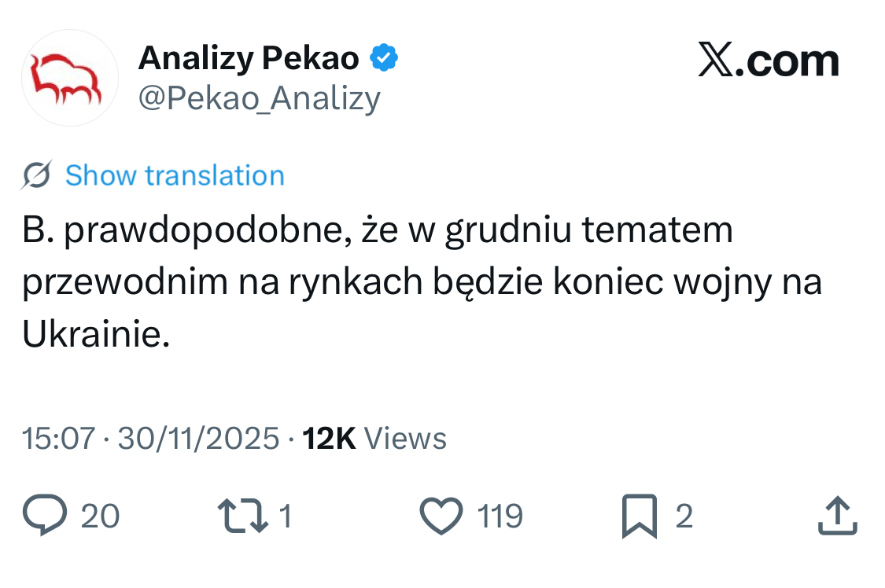Open the Analizy Pekao profile avatar
Screen dimensions: 885x588
pyautogui.click(x=69, y=78)
